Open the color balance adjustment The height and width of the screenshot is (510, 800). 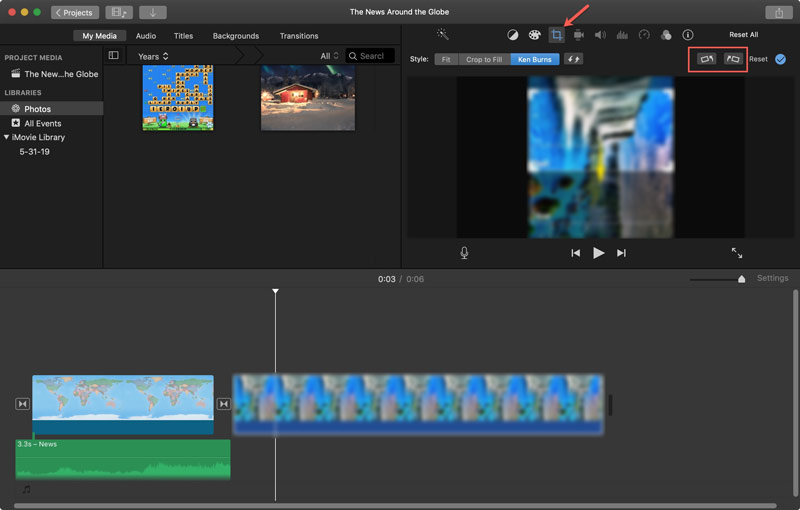click(x=512, y=35)
